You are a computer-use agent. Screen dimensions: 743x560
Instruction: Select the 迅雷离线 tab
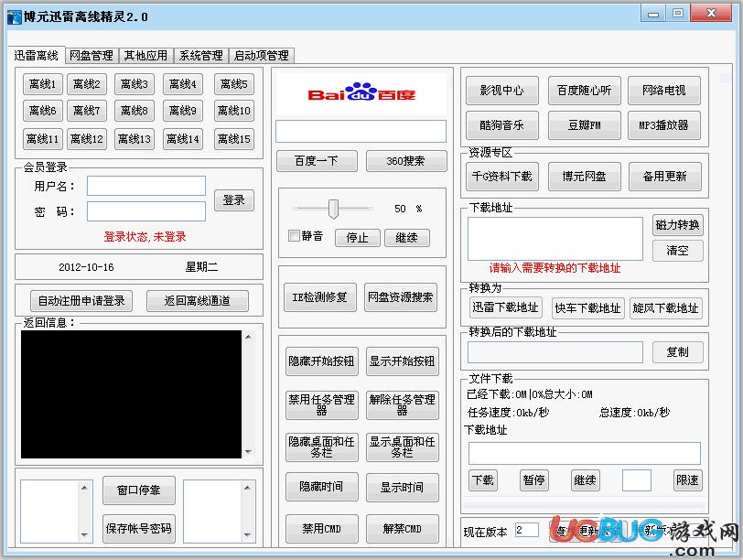pos(36,56)
